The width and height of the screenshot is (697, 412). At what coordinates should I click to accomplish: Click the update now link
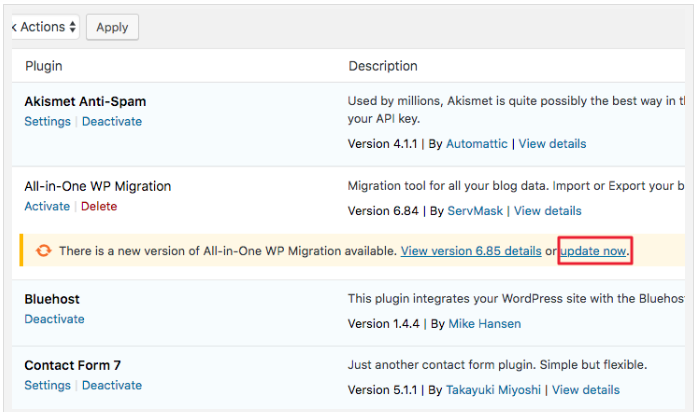(594, 250)
